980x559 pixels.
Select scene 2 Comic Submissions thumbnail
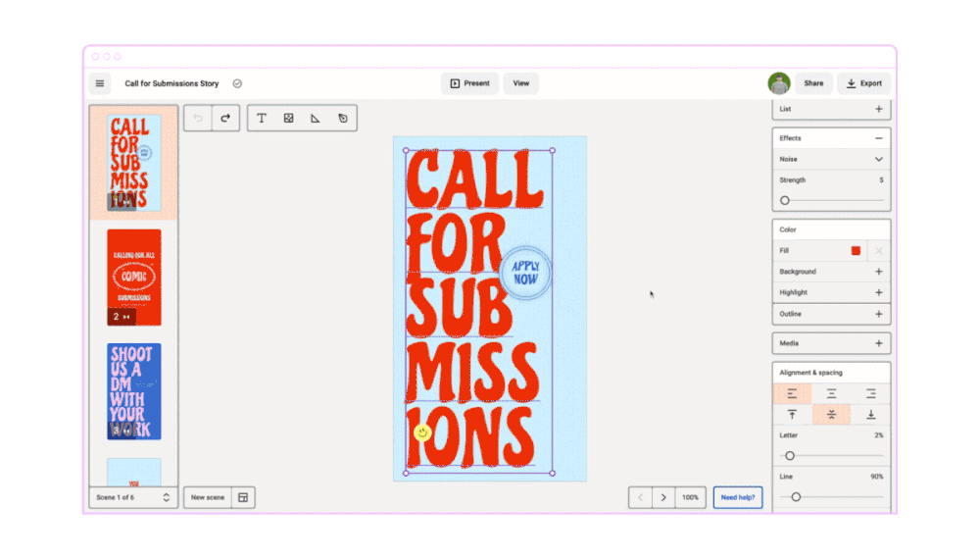tap(133, 277)
